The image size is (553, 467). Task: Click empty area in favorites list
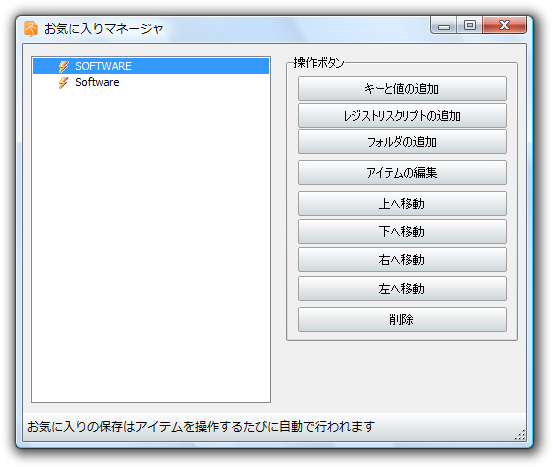(151, 247)
